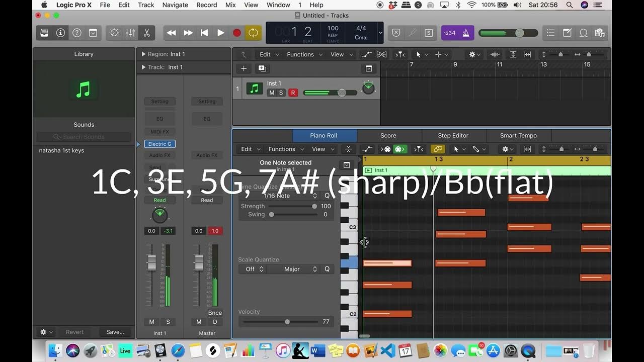Solo the Inst 1 track
Image resolution: width=644 pixels, height=362 pixels.
[281, 93]
